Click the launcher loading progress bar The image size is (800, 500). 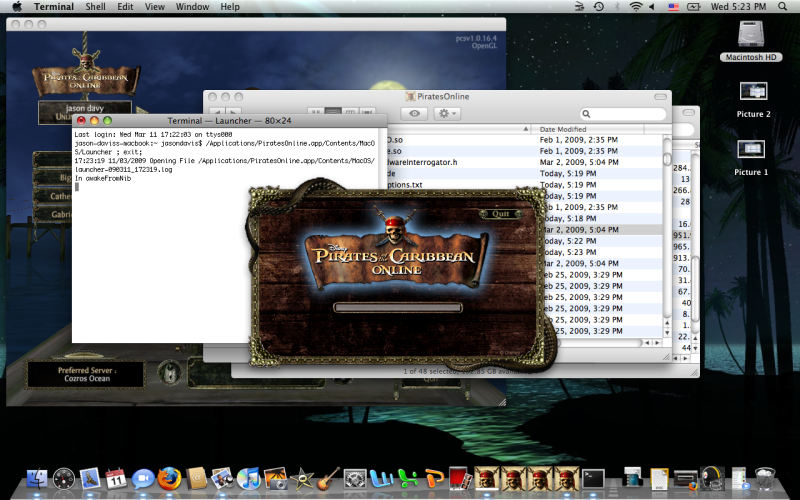(398, 307)
